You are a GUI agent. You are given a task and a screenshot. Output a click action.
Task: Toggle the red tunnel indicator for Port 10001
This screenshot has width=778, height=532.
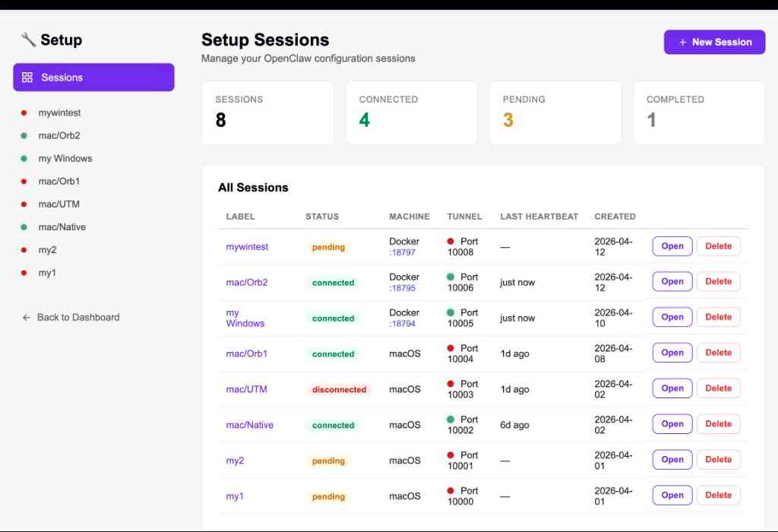pos(450,454)
